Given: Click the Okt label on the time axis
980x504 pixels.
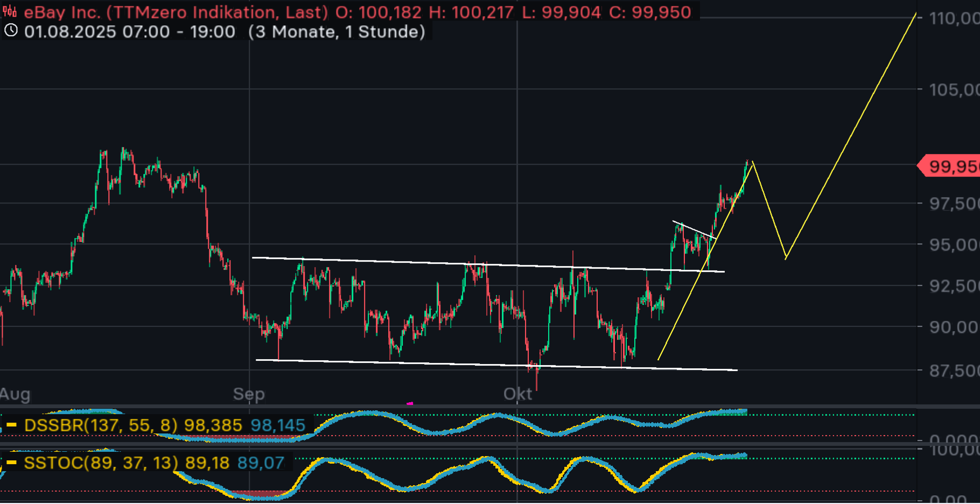Looking at the screenshot, I should tap(517, 394).
